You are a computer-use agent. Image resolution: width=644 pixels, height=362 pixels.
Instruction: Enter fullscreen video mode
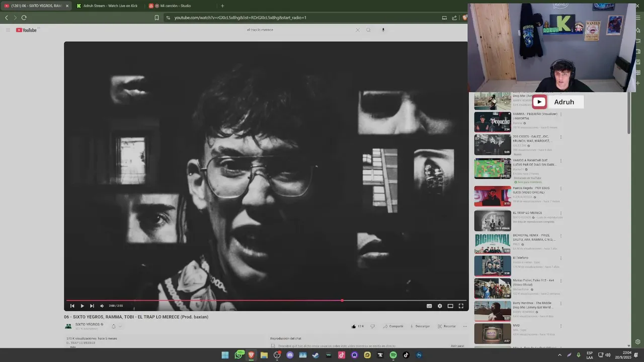click(461, 306)
